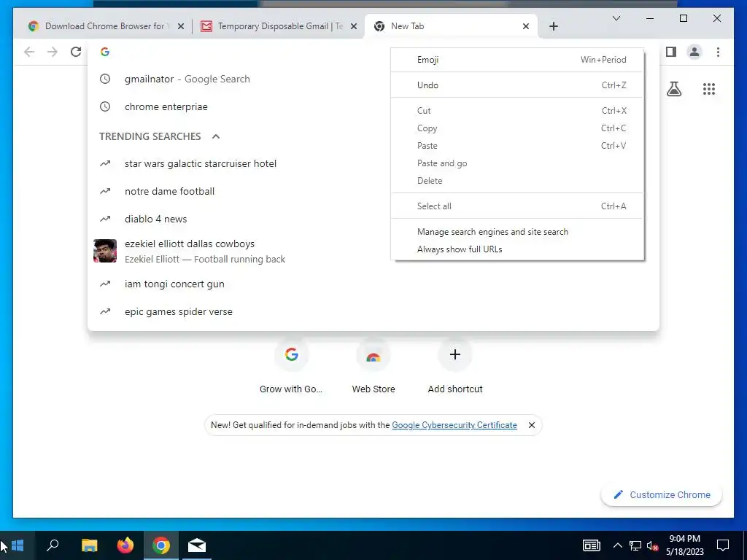Choose Paste from the context menu

click(x=517, y=146)
